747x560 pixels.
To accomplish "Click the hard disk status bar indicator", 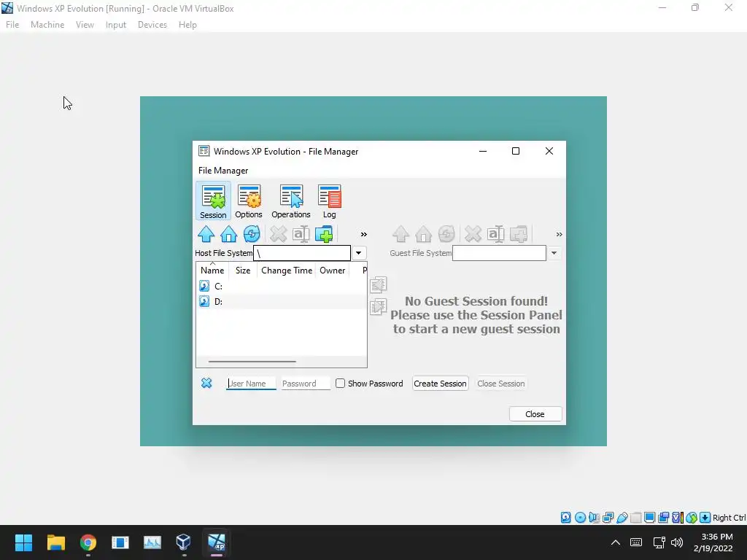I will click(565, 518).
